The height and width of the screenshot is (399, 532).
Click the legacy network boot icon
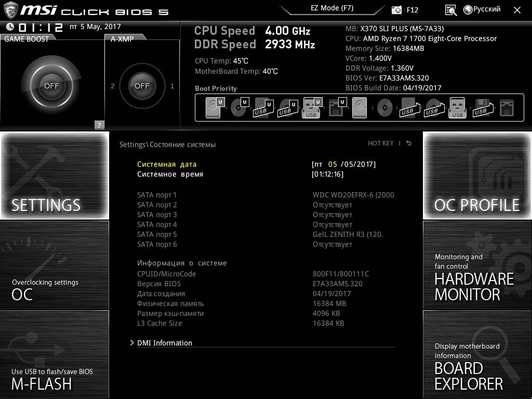pos(507,108)
